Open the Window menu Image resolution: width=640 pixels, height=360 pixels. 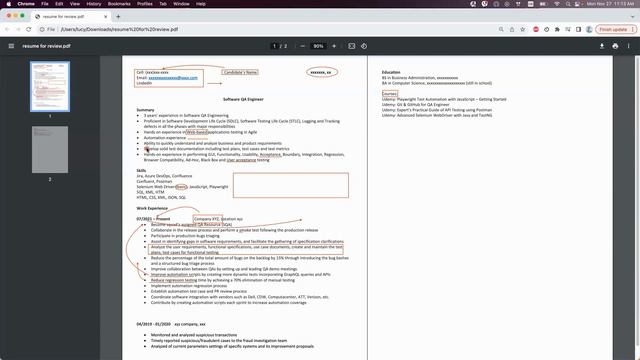(181, 4)
